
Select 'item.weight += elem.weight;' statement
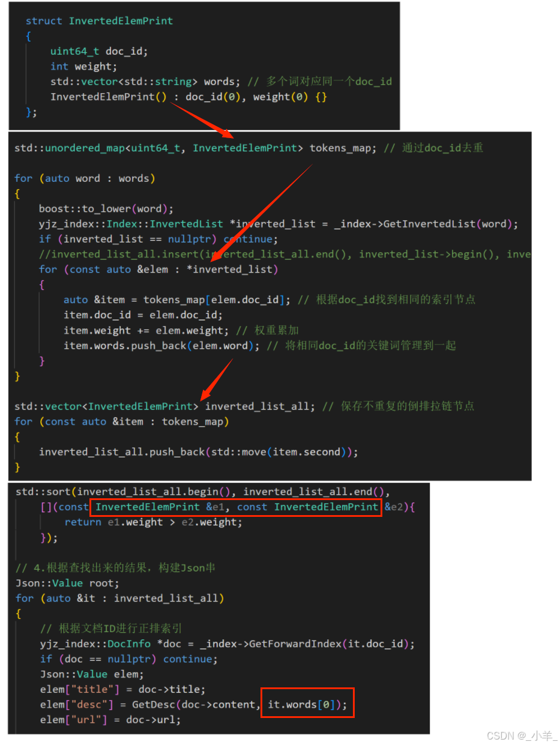pyautogui.click(x=146, y=330)
